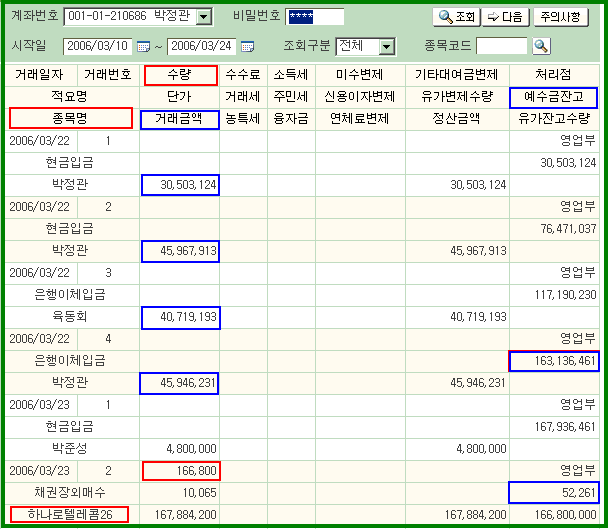Click the 거래금액 column header
This screenshot has height=529, width=609.
point(180,118)
